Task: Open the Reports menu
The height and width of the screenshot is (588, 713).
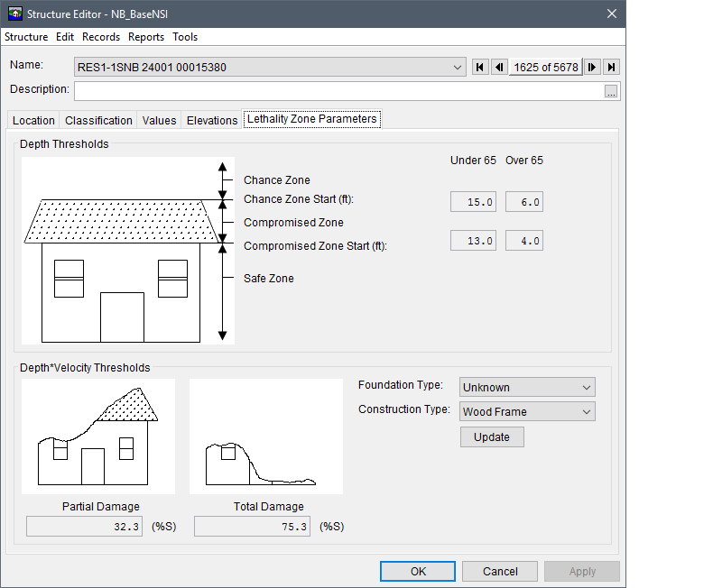Action: [146, 37]
